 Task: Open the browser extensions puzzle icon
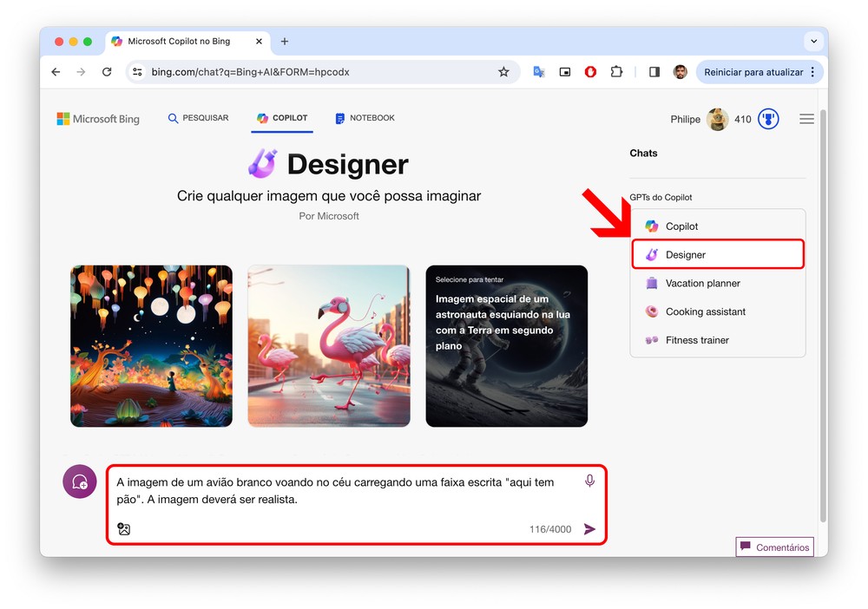pos(616,72)
